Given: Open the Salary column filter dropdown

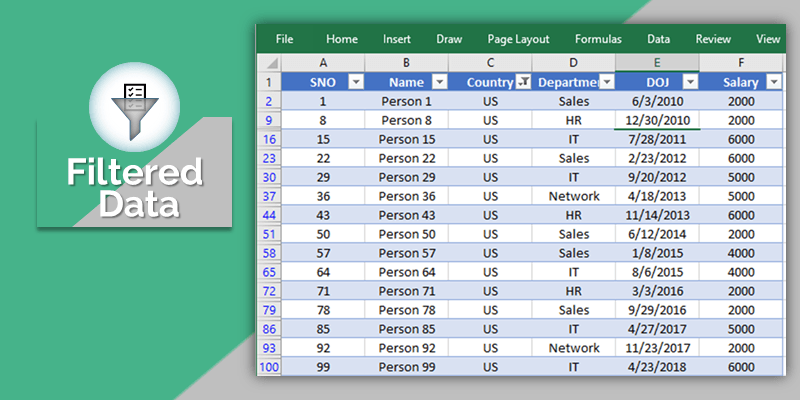Looking at the screenshot, I should point(774,82).
